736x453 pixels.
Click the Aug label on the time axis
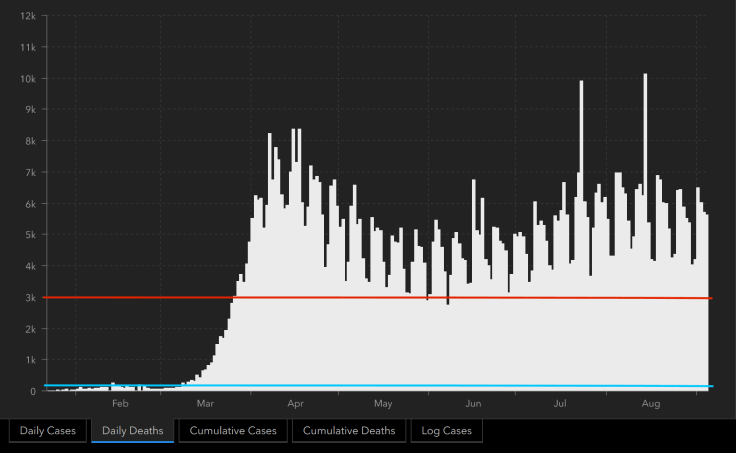[x=650, y=404]
